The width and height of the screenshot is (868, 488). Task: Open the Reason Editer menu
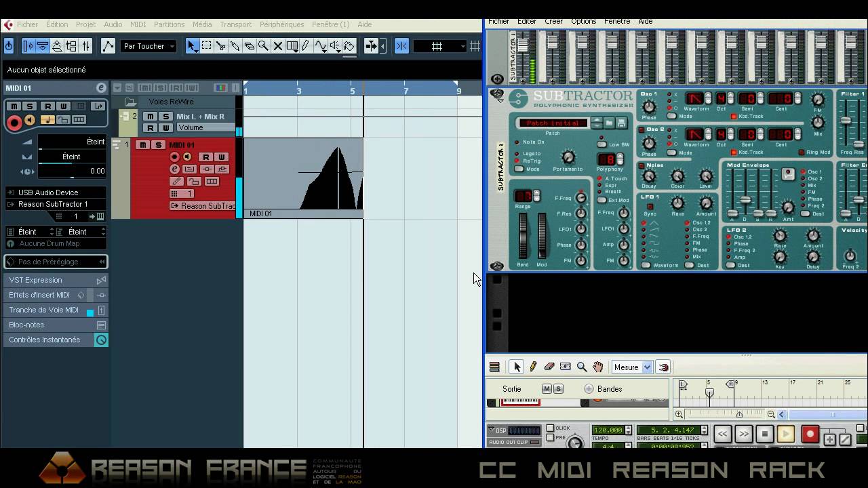point(527,21)
